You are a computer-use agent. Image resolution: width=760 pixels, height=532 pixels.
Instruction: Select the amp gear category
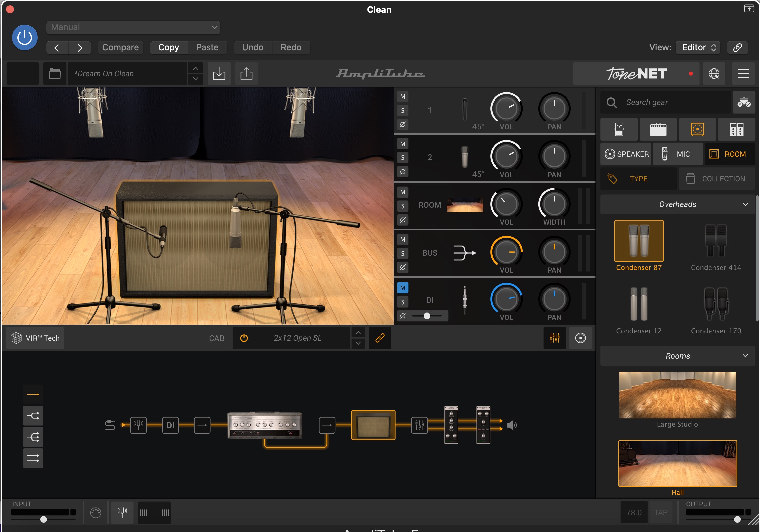click(x=658, y=129)
